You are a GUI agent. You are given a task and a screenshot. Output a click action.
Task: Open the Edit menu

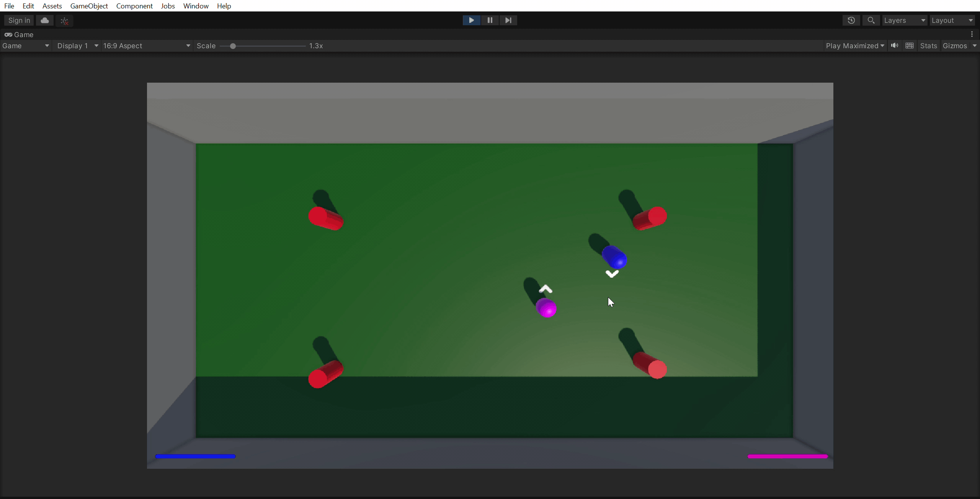28,6
